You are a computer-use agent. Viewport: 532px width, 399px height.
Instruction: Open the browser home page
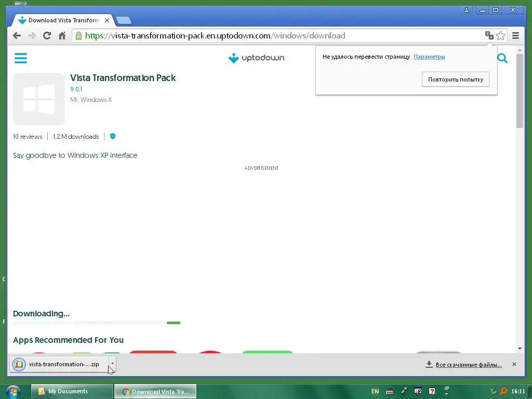point(62,36)
